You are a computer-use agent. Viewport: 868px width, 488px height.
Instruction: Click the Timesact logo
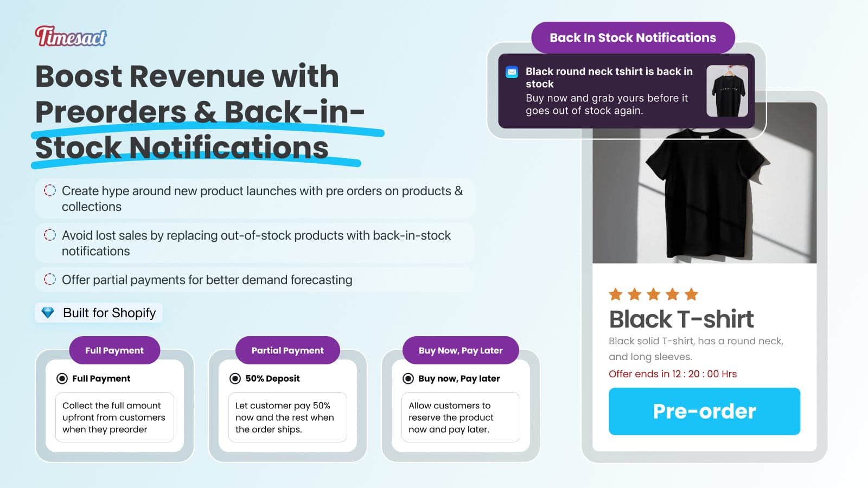71,36
